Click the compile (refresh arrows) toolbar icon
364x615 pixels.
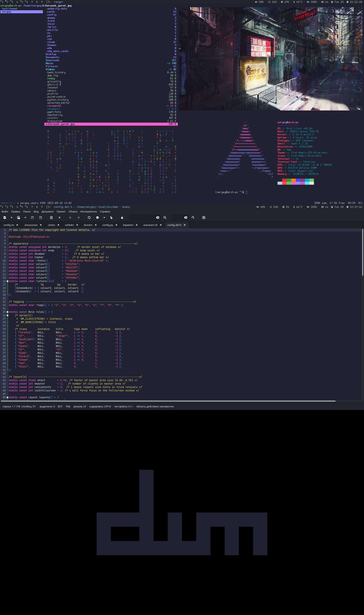89,218
